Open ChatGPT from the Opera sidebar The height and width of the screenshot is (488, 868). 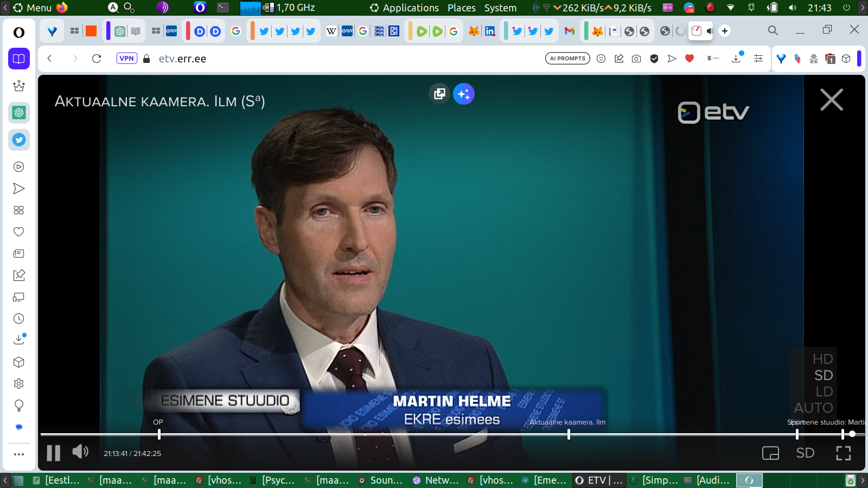(19, 113)
